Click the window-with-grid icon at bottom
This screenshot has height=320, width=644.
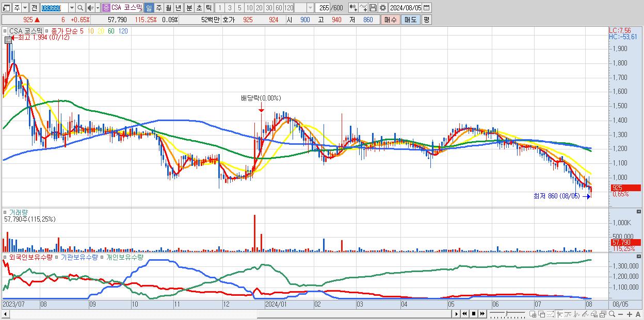[x=533, y=314]
